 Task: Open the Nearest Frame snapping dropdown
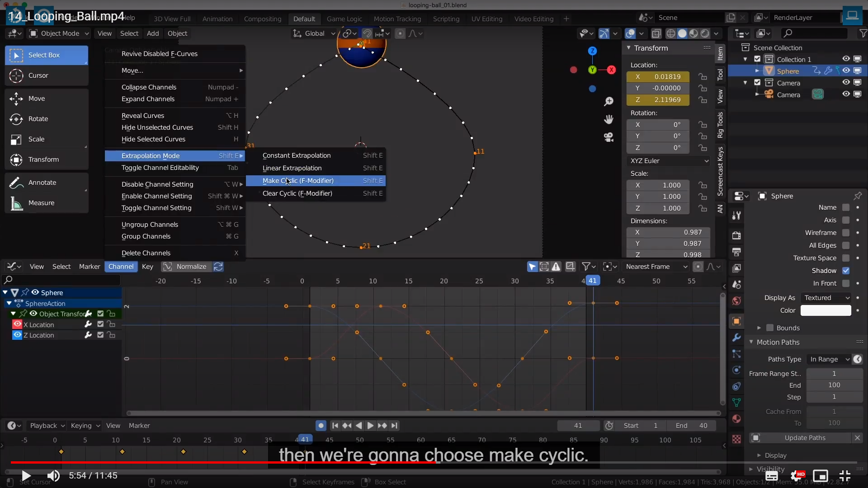point(656,267)
